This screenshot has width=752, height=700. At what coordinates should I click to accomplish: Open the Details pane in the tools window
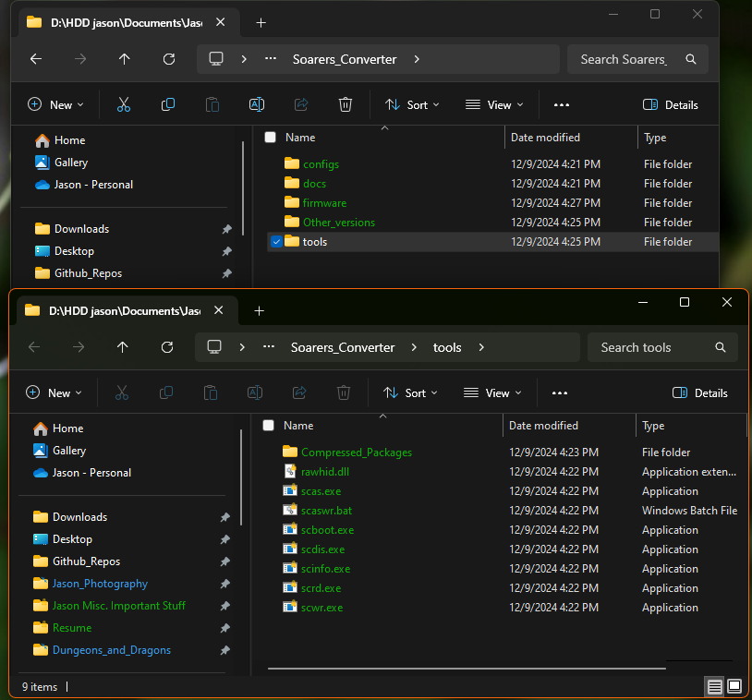coord(699,393)
